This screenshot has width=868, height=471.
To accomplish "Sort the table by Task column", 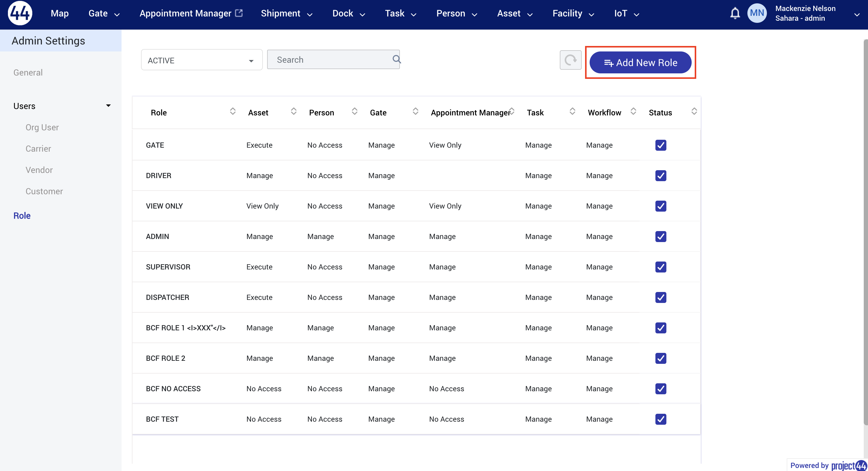I will click(572, 111).
